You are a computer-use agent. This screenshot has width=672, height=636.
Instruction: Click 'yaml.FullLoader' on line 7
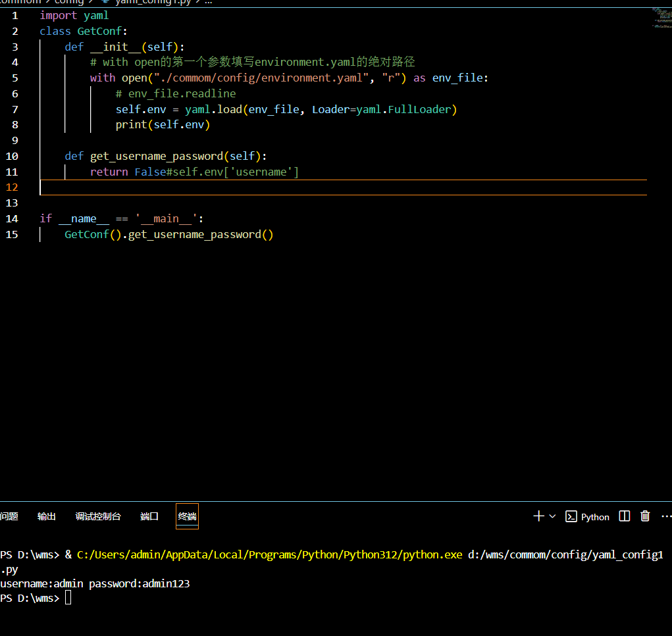(x=403, y=110)
